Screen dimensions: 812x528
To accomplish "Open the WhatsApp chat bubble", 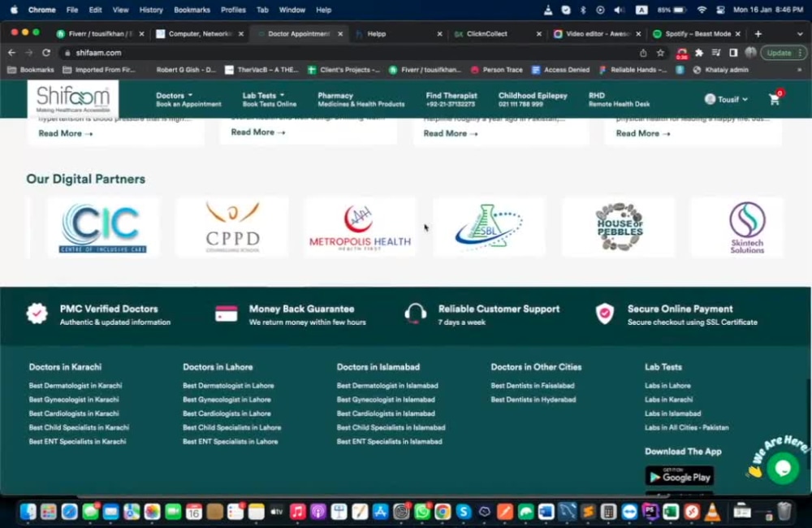I will (783, 468).
